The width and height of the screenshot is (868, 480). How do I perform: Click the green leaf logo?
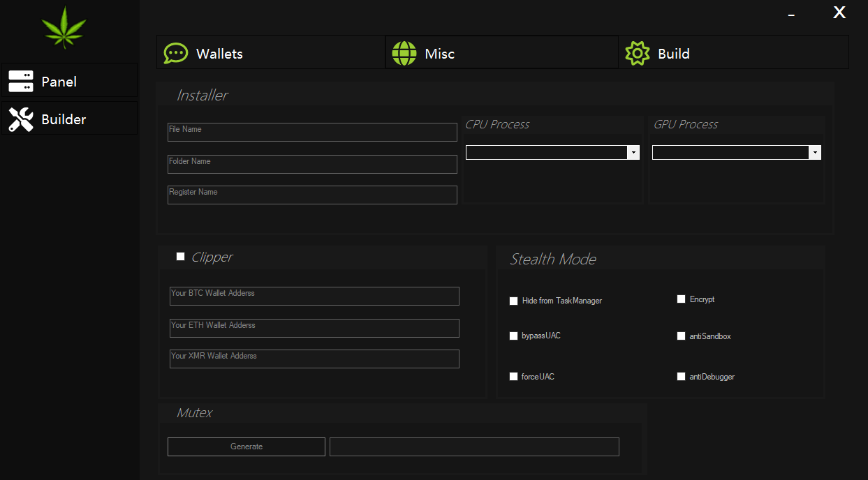64,27
